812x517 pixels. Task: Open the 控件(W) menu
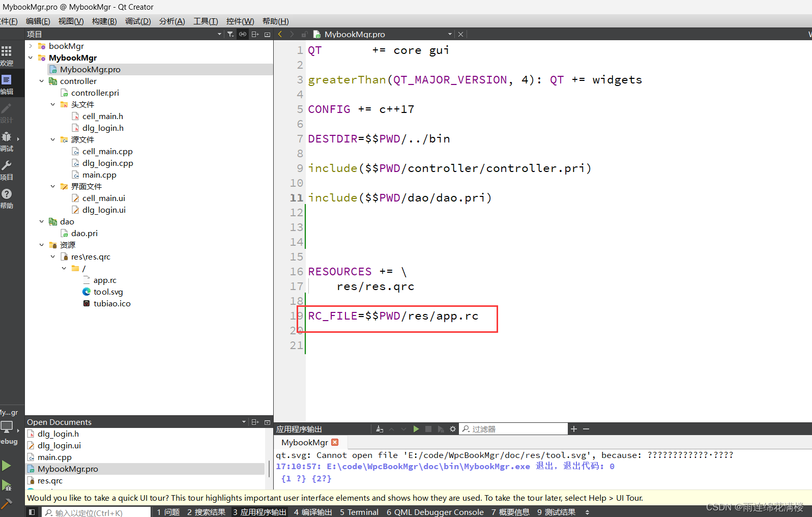pos(240,21)
